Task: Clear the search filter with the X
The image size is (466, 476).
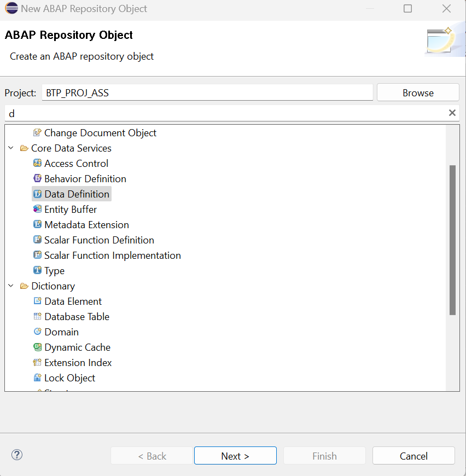Action: (452, 113)
